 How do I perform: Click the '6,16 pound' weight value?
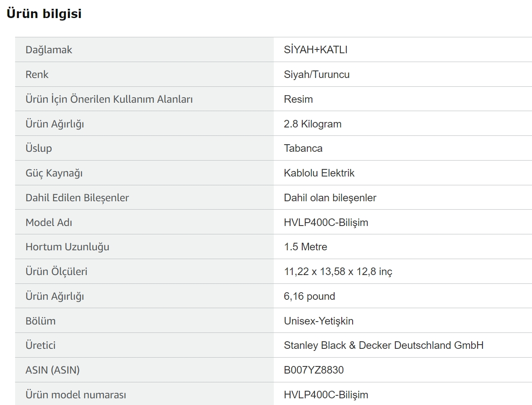pos(309,296)
